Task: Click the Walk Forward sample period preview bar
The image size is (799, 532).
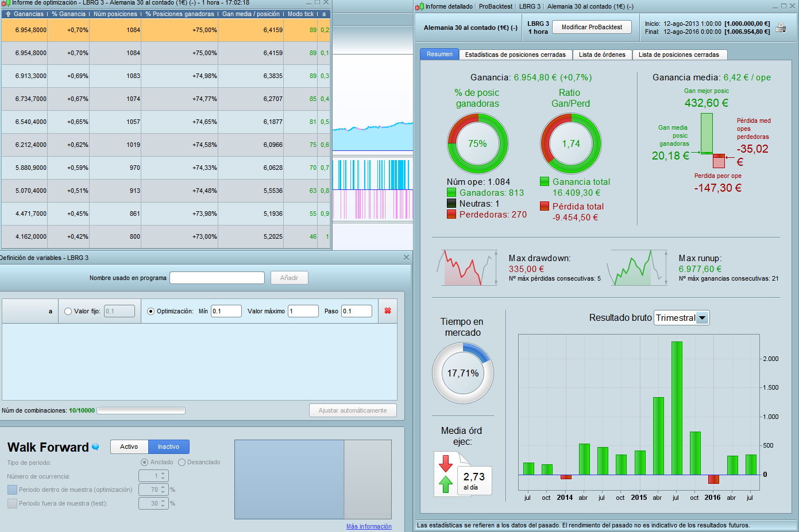Action: click(x=313, y=480)
